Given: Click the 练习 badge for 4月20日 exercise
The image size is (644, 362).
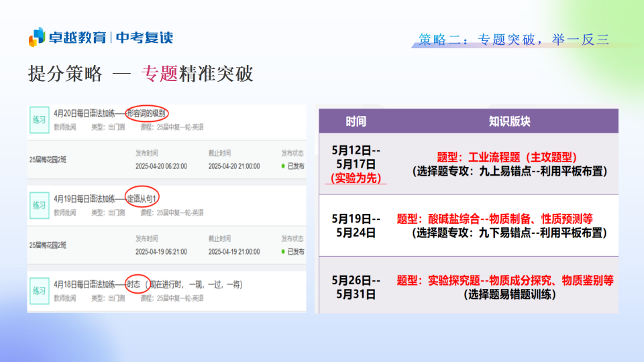Looking at the screenshot, I should tap(40, 120).
